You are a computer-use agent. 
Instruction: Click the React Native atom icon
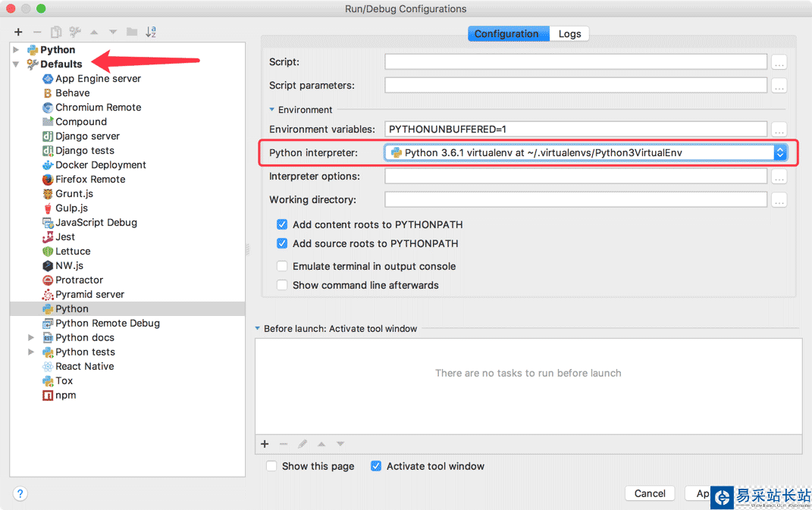click(x=48, y=367)
